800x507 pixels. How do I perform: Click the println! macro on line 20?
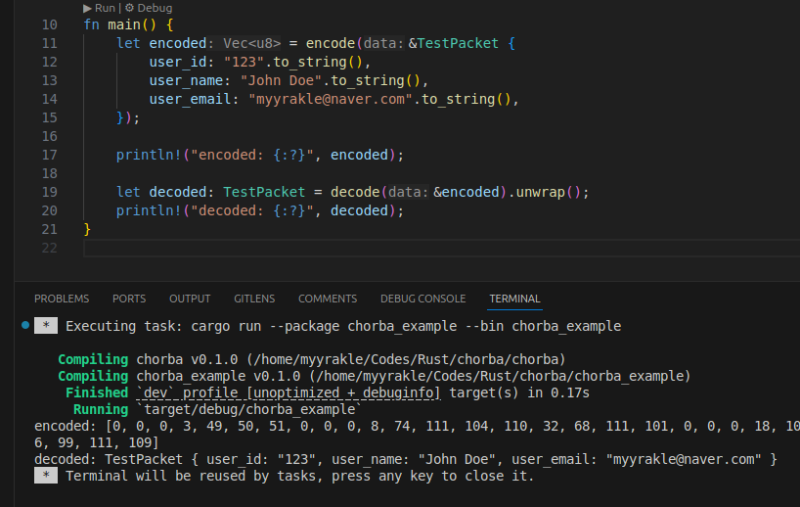(x=148, y=211)
